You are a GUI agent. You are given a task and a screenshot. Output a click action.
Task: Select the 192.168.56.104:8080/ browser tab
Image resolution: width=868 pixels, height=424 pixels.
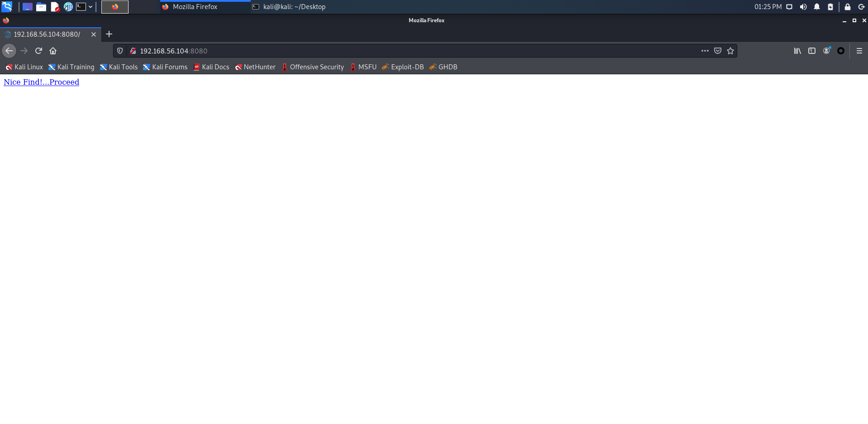[50, 34]
